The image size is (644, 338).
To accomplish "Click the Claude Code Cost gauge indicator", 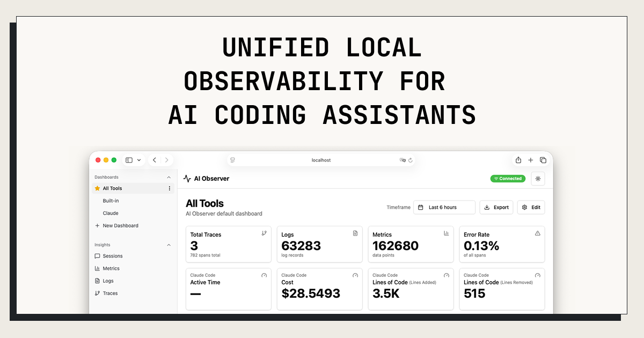I will 355,275.
